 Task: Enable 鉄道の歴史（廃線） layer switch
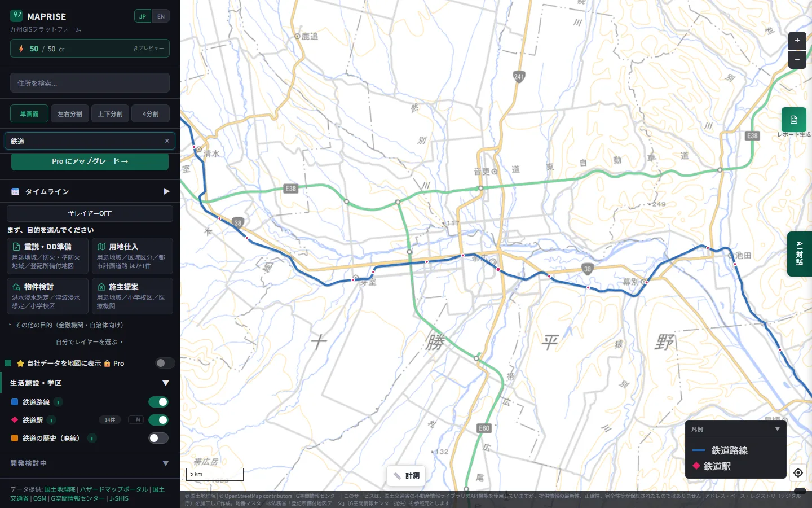pos(158,438)
